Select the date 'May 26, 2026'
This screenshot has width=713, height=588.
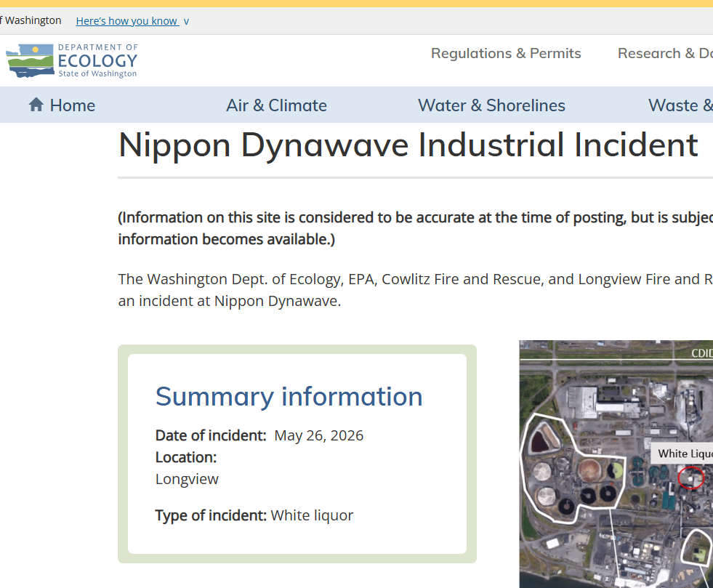tap(319, 435)
